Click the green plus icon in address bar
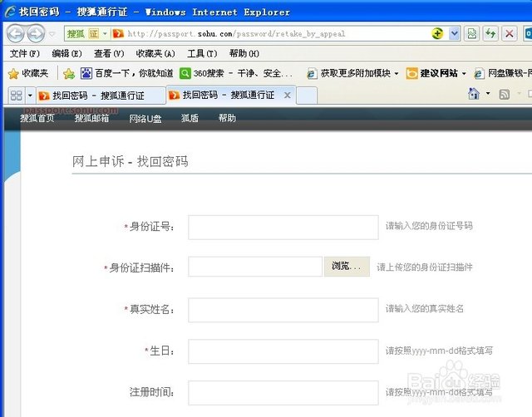 tap(437, 33)
